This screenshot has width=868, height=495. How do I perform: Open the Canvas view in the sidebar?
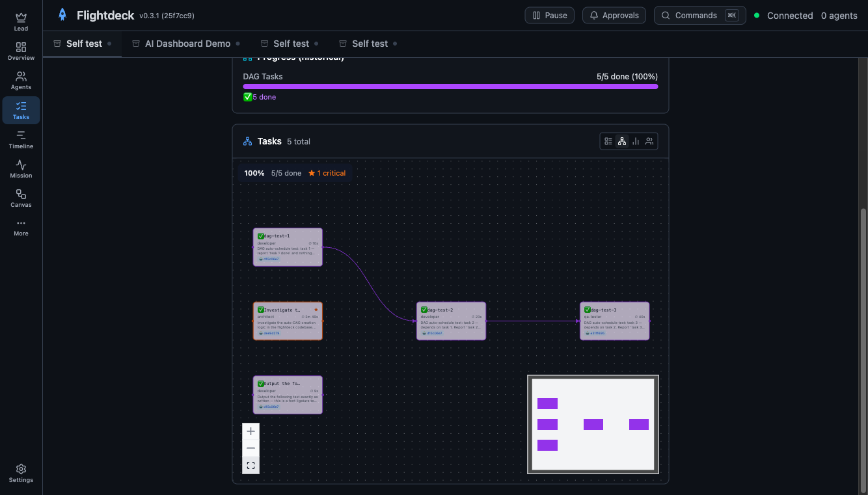click(x=20, y=197)
